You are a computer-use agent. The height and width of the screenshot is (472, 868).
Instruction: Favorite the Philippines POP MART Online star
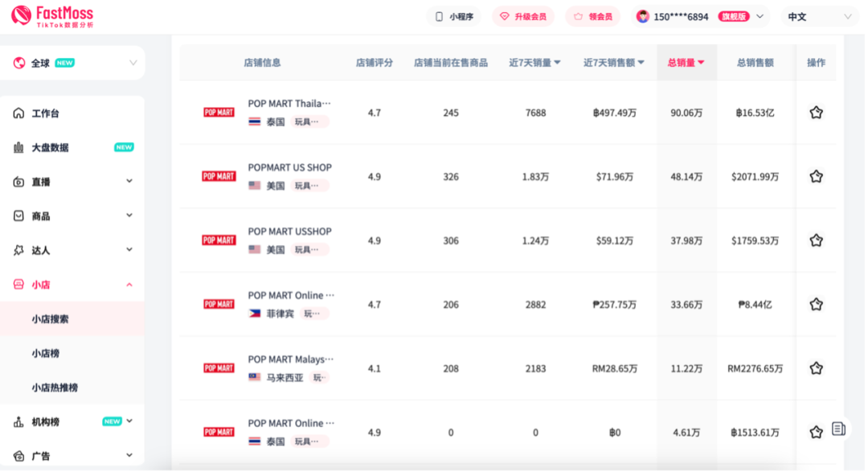pyautogui.click(x=816, y=304)
